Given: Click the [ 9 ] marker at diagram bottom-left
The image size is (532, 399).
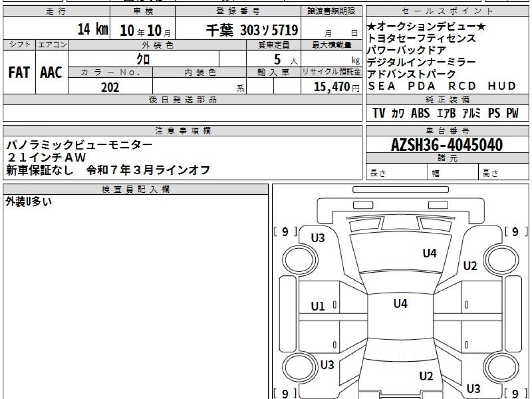Looking at the screenshot, I should pos(285,393).
